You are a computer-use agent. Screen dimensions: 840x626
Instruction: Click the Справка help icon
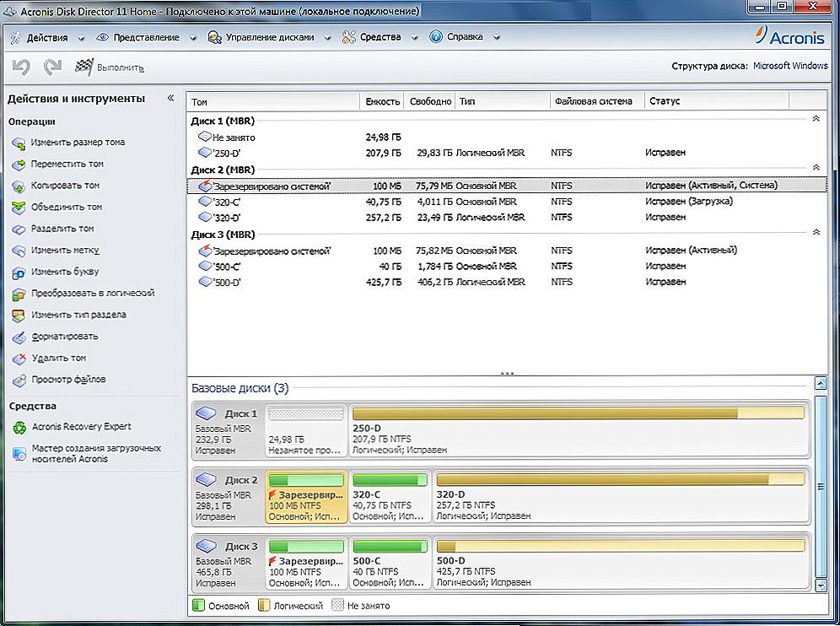(436, 37)
